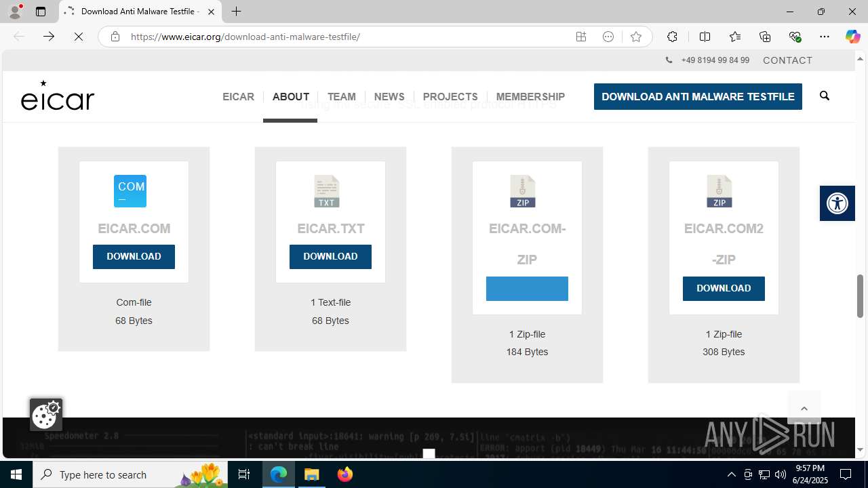Open the tab actions menu icon
868x488 pixels.
click(x=41, y=12)
